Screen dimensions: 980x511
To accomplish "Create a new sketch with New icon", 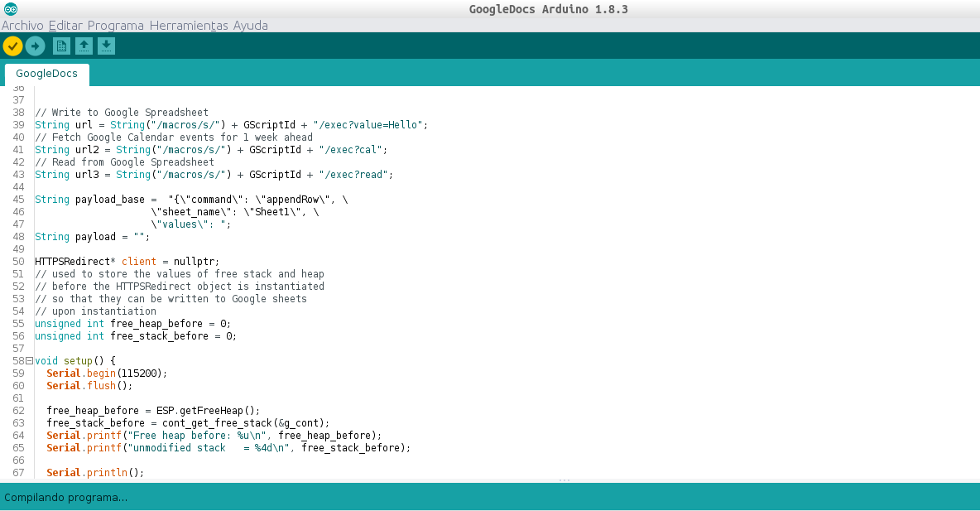I will pyautogui.click(x=61, y=46).
